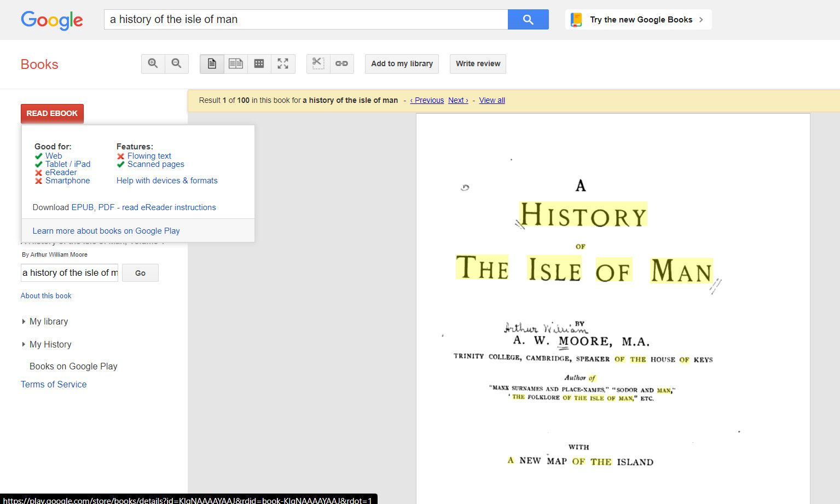Add this book to my library
Image resolution: width=840 pixels, height=504 pixels.
(401, 63)
